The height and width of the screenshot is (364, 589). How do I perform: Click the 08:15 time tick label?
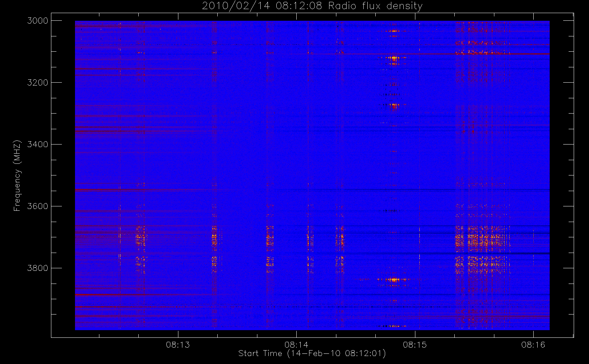(x=415, y=345)
